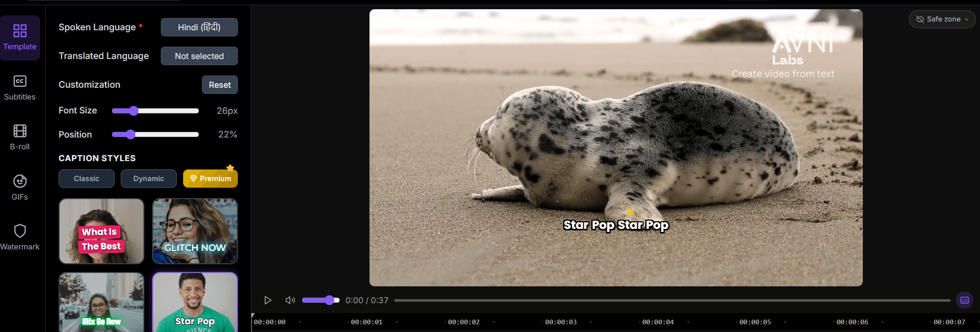Reset customization settings
The width and height of the screenshot is (980, 332).
(220, 85)
